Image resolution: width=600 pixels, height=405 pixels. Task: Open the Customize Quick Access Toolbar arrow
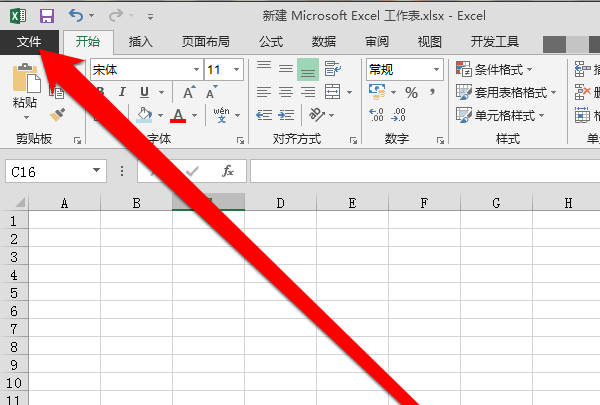point(150,17)
